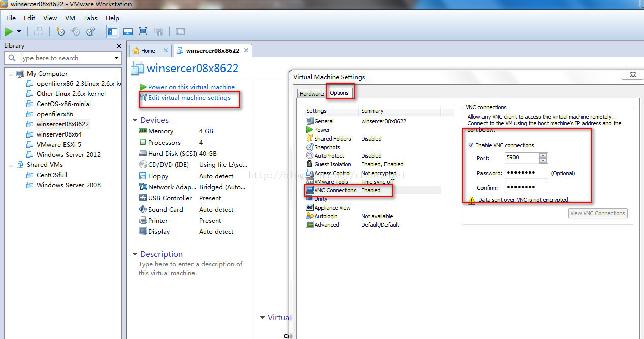Screen dimensions: 644x339
Task: Click the Memory device icon
Action: [x=143, y=131]
